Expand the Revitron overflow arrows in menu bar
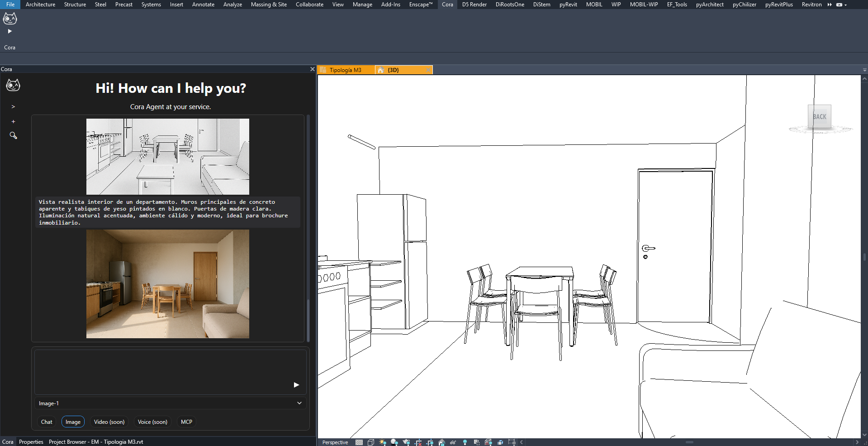 [x=830, y=5]
